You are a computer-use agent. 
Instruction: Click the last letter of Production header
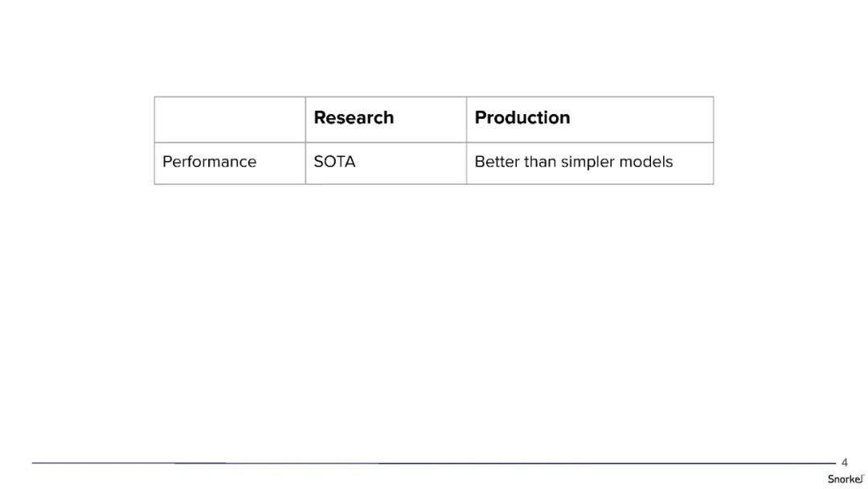565,117
